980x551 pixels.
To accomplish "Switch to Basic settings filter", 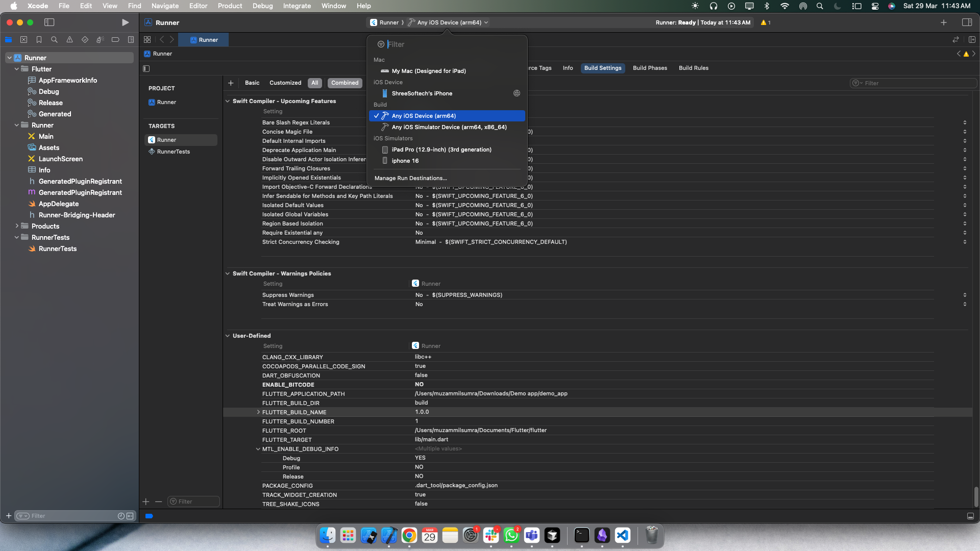I will point(252,83).
